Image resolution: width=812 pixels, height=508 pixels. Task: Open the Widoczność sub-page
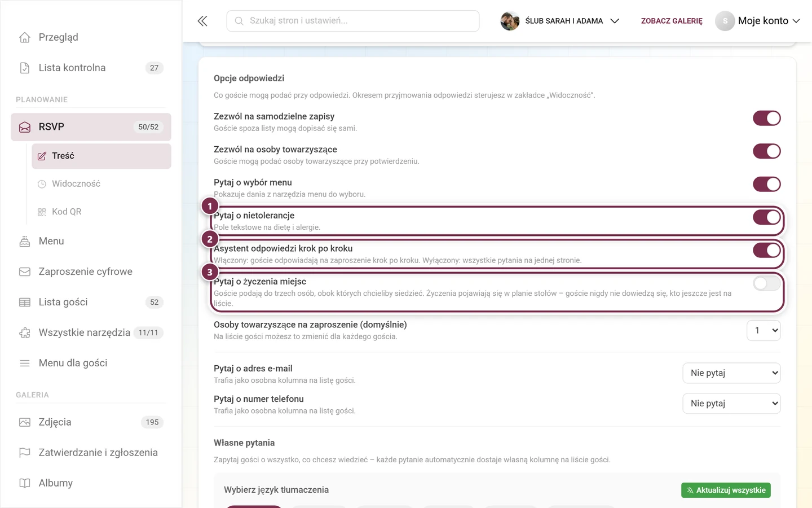click(101, 184)
